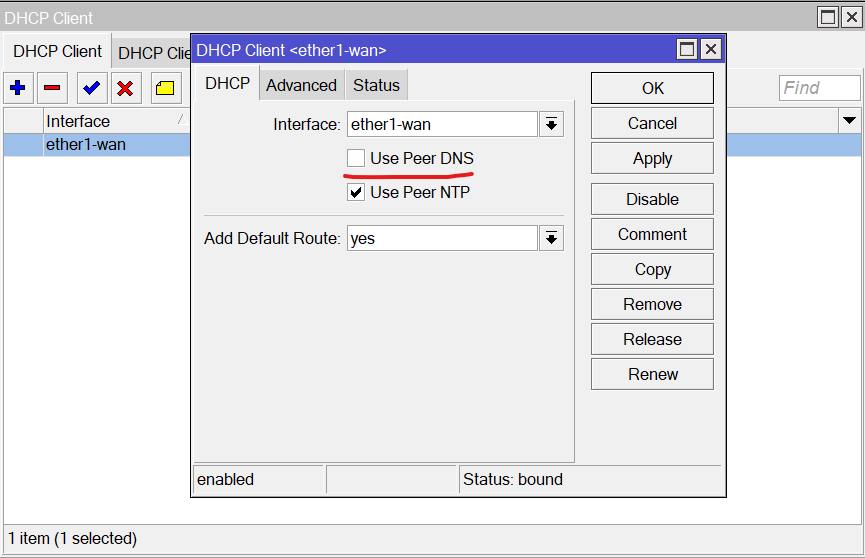Open the partially hidden second DHCP Client tab
This screenshot has width=865, height=558.
pos(153,53)
